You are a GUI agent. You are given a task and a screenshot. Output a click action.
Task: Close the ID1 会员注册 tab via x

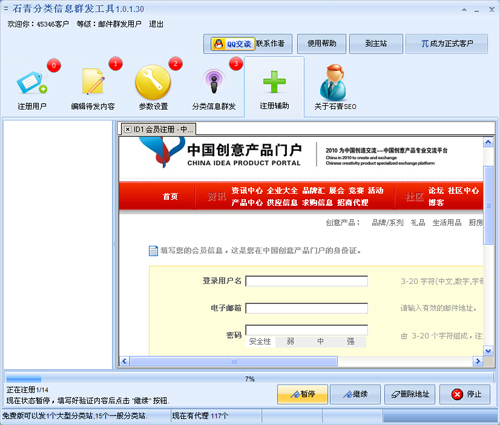point(128,129)
